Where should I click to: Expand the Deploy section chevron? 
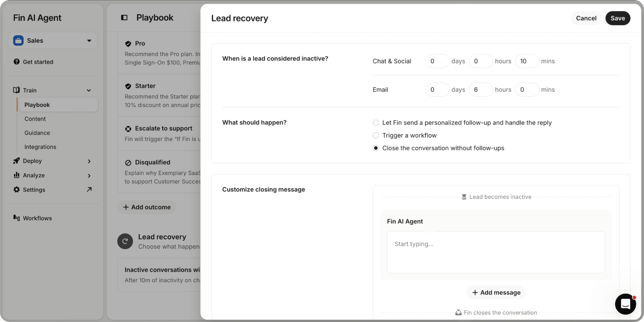click(x=89, y=161)
